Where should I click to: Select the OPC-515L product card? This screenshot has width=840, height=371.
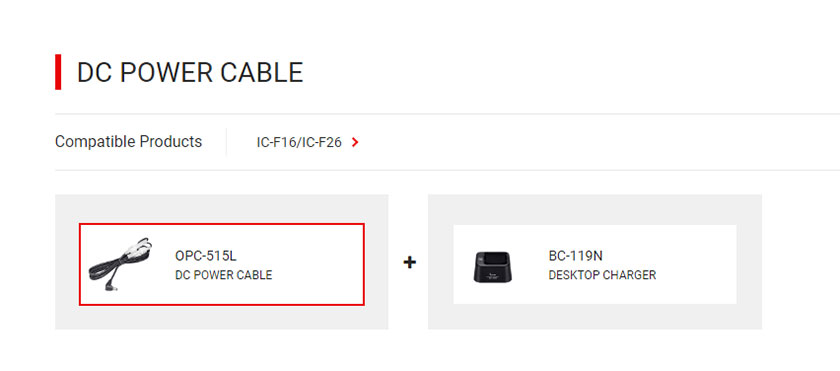222,264
